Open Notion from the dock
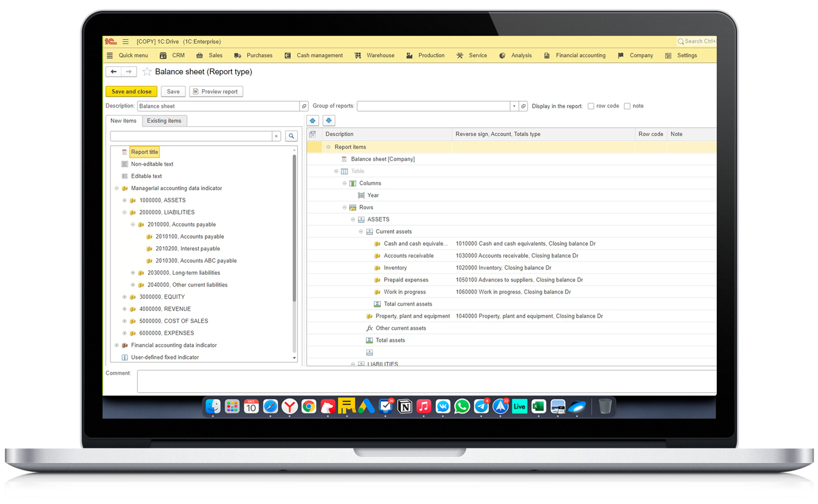The height and width of the screenshot is (504, 818). [405, 406]
